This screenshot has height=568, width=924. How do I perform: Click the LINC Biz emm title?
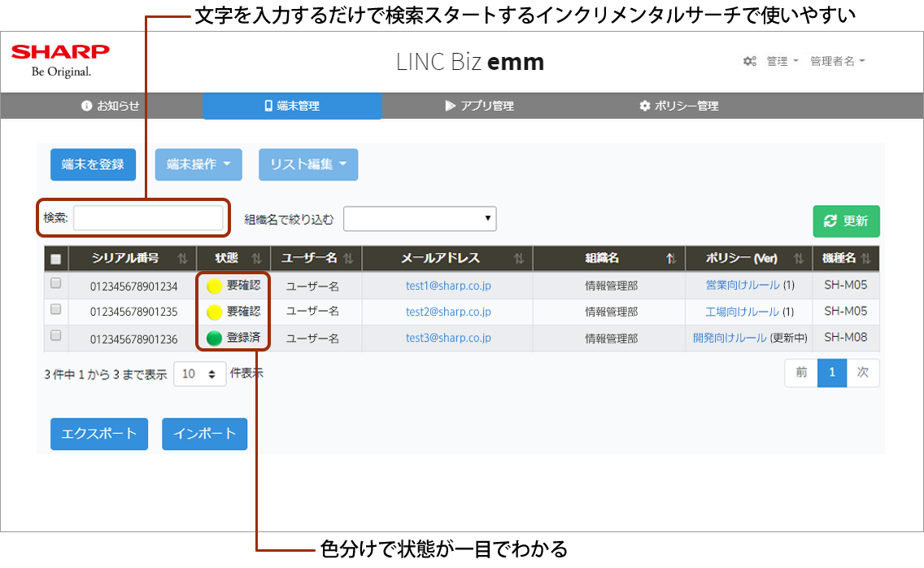click(469, 61)
